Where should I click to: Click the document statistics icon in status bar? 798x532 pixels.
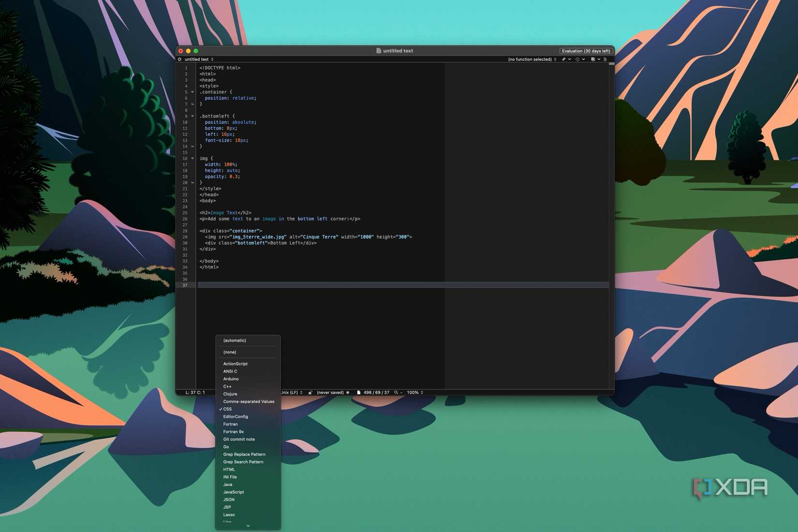(x=358, y=393)
